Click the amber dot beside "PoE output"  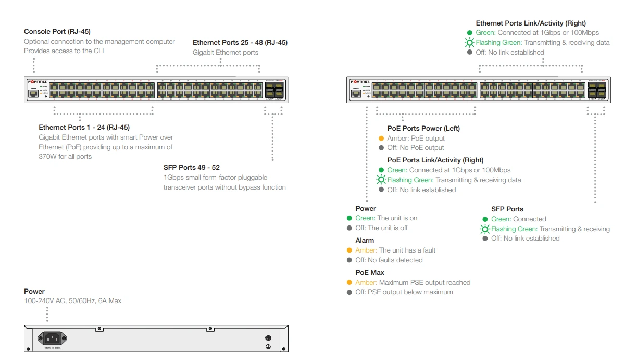point(382,139)
